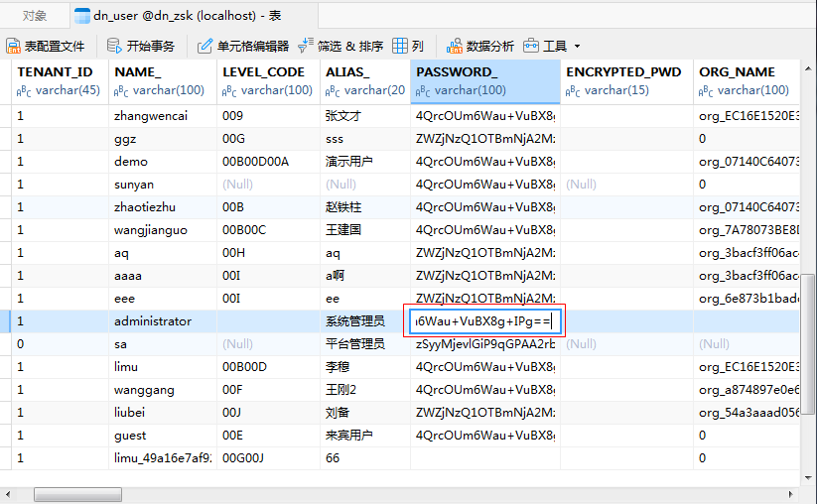817x504 pixels.
Task: Open Filter & Sort (筛选 & 排序)
Action: click(x=340, y=46)
